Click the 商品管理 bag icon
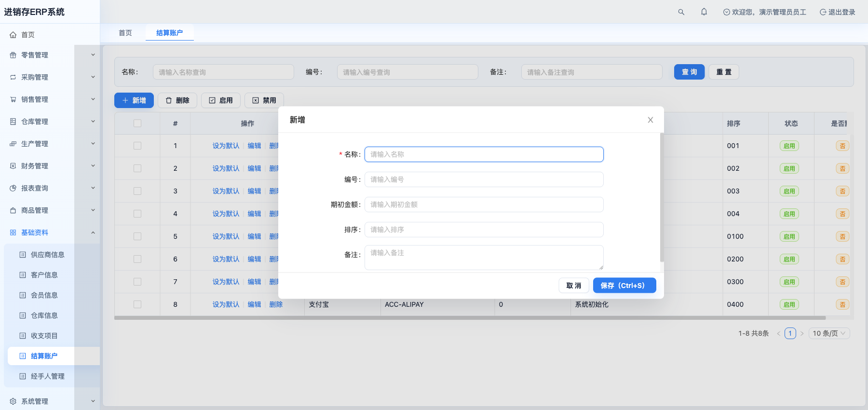The width and height of the screenshot is (868, 410). (x=13, y=210)
